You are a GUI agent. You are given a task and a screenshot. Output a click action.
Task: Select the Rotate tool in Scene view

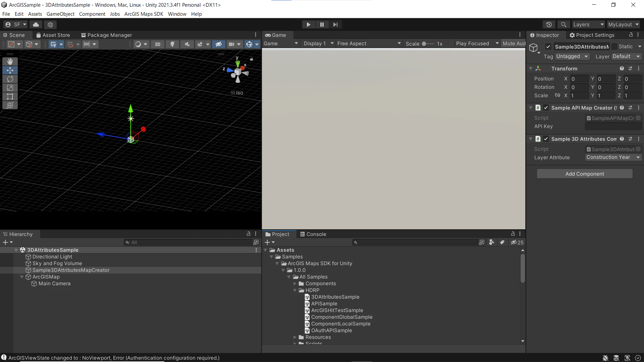coord(10,79)
